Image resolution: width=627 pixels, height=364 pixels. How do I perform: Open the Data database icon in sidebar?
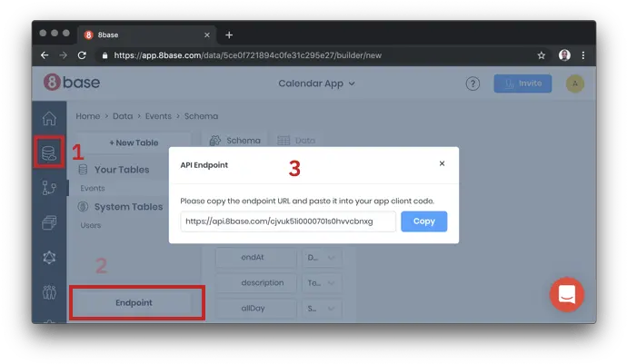pyautogui.click(x=49, y=153)
